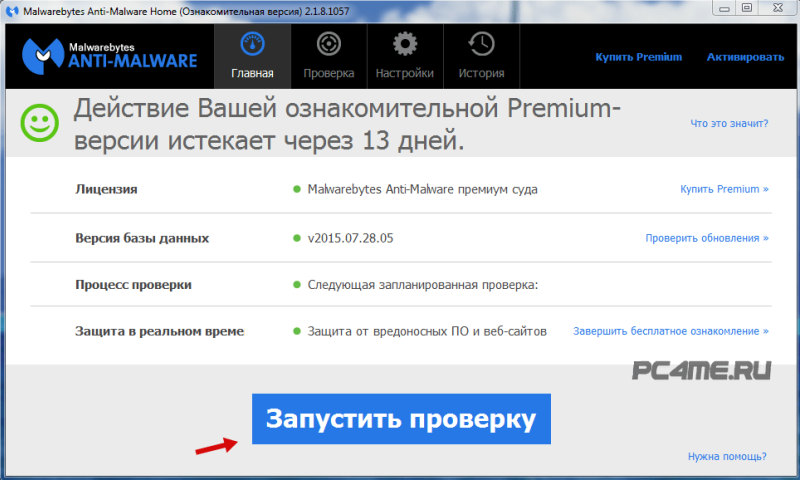
Task: Click the Процесс проверки label
Action: (x=133, y=285)
